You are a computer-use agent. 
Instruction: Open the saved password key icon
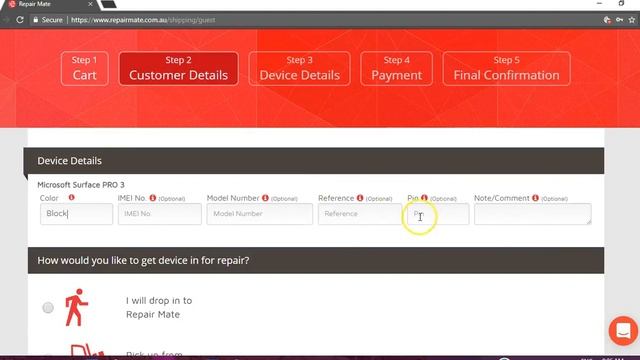pos(620,20)
